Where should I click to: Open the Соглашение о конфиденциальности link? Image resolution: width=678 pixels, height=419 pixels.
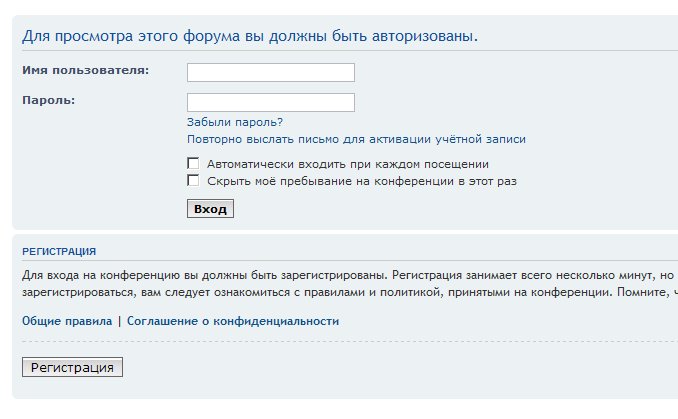pyautogui.click(x=232, y=321)
